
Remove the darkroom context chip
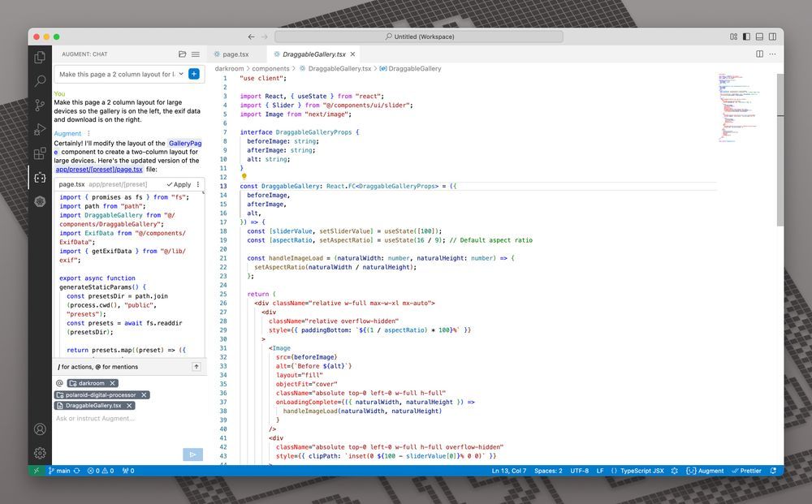point(112,383)
